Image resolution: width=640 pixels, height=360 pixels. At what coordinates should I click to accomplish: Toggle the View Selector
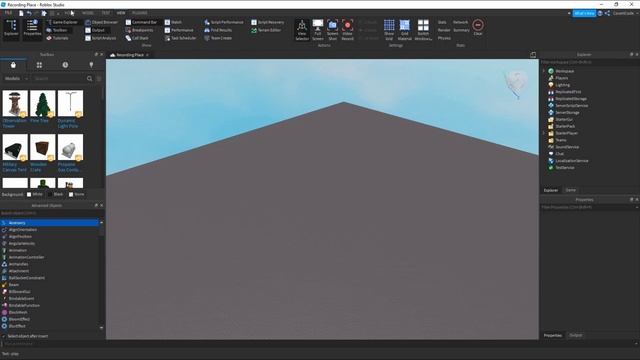[x=302, y=30]
